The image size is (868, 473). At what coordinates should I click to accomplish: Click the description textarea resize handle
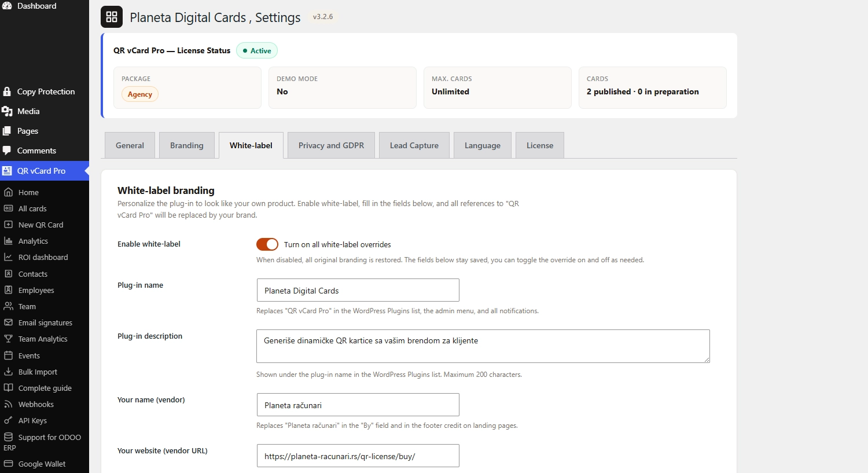coord(707,360)
